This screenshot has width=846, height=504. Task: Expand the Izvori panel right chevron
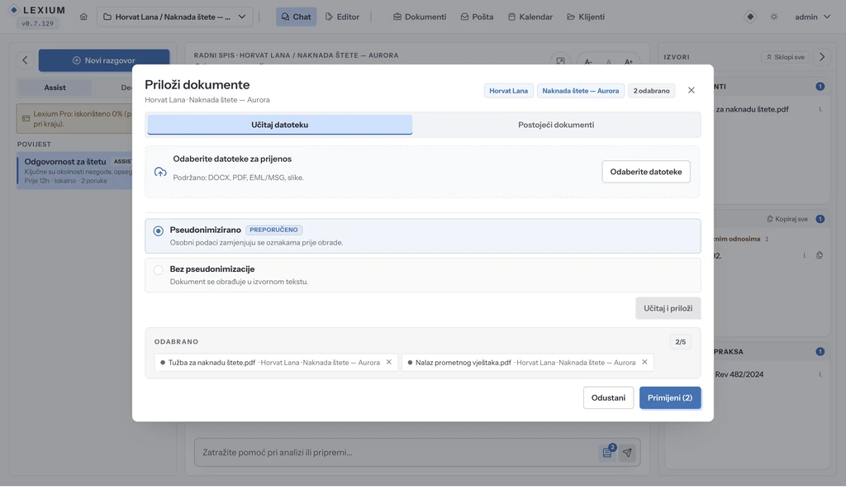(x=822, y=57)
